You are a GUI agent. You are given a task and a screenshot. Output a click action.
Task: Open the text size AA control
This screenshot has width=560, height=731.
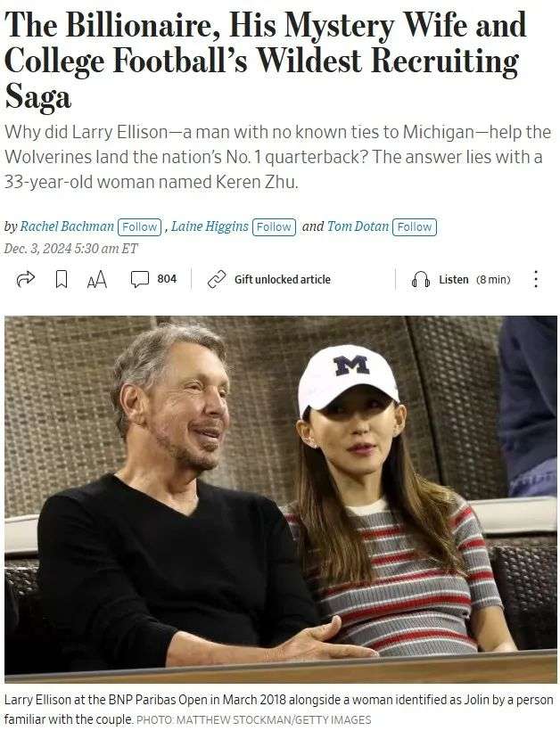pos(97,280)
